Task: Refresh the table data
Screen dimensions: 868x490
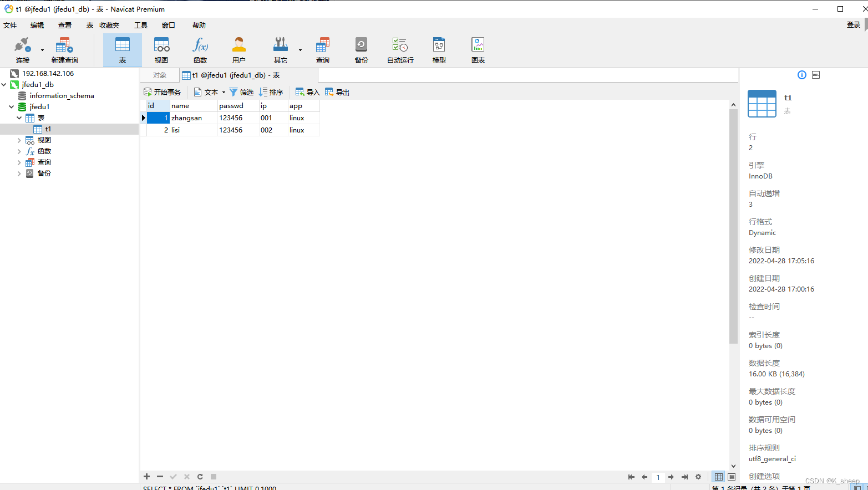Action: coord(200,477)
